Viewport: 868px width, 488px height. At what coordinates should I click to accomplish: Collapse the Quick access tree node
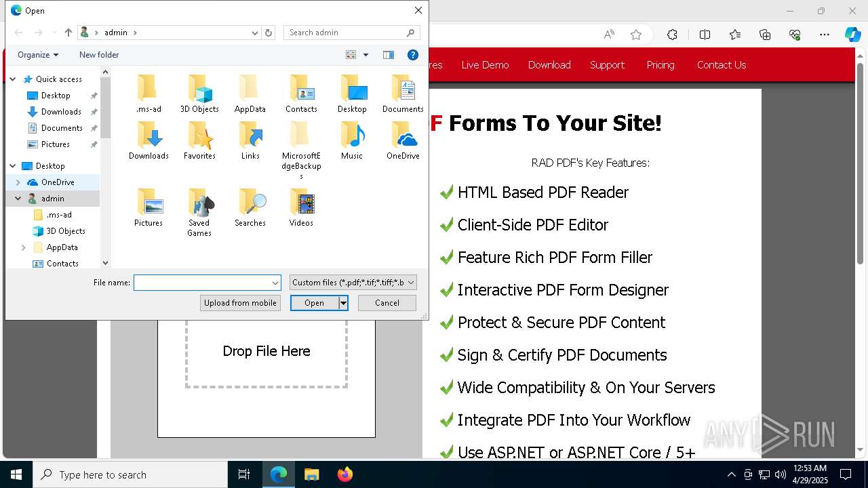pos(13,79)
